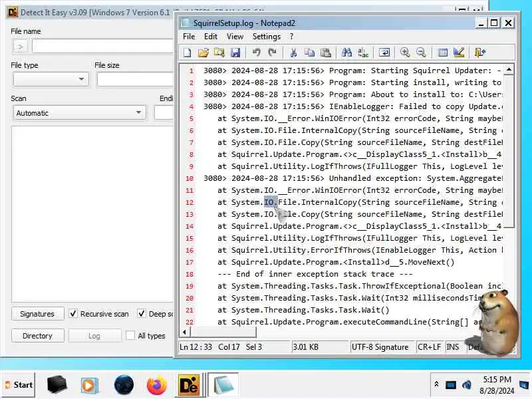This screenshot has height=399, width=532.
Task: Click the '3.01 KB' status bar entry
Action: [305, 347]
